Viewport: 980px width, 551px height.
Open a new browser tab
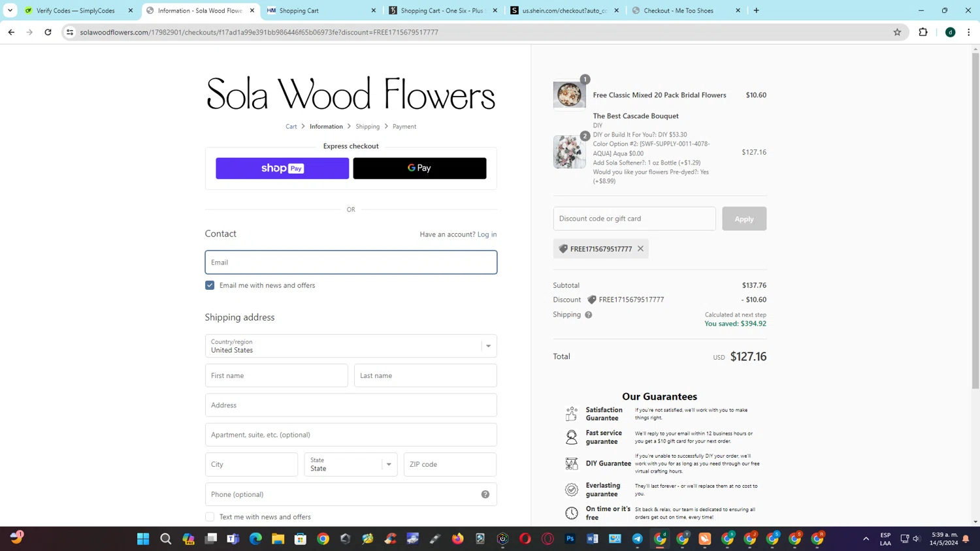pos(757,10)
